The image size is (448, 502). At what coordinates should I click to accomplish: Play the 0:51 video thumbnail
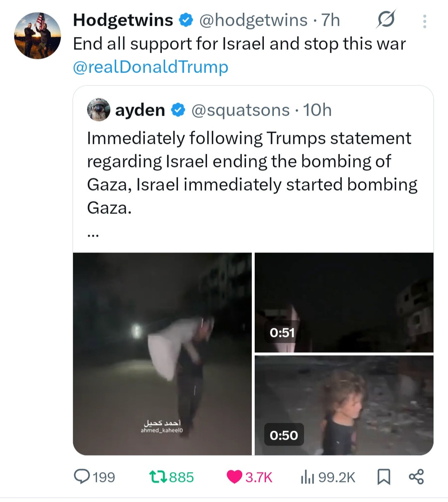[x=344, y=303]
